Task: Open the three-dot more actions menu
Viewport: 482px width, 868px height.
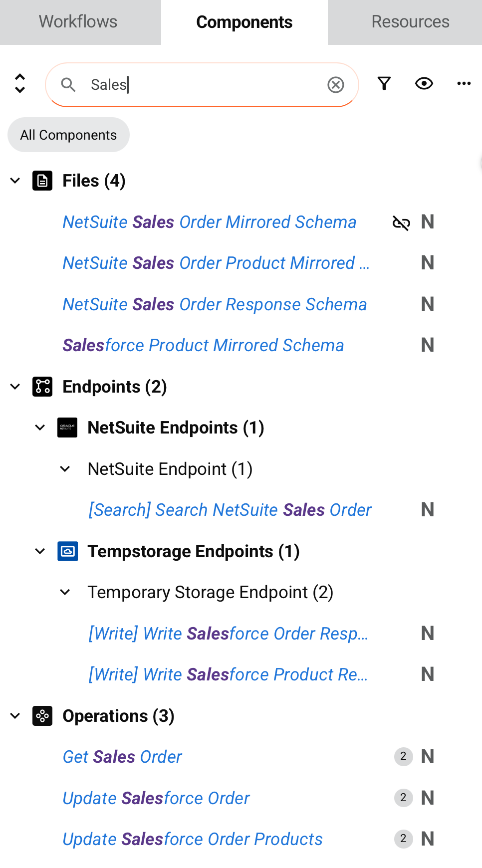Action: (x=464, y=83)
